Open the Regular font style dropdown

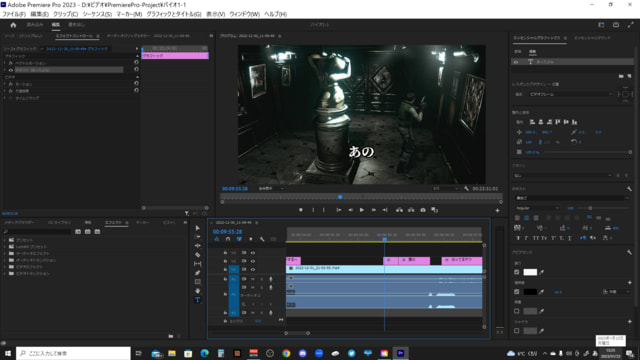point(537,208)
